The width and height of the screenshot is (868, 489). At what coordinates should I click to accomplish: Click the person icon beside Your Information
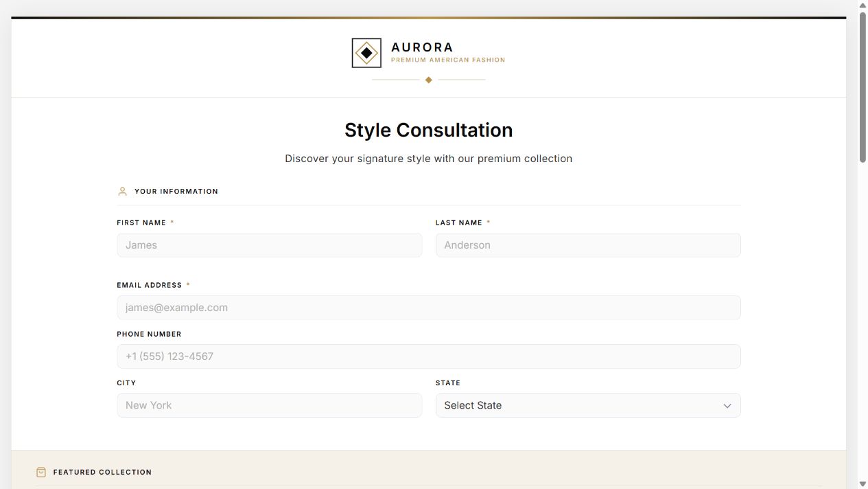click(122, 192)
